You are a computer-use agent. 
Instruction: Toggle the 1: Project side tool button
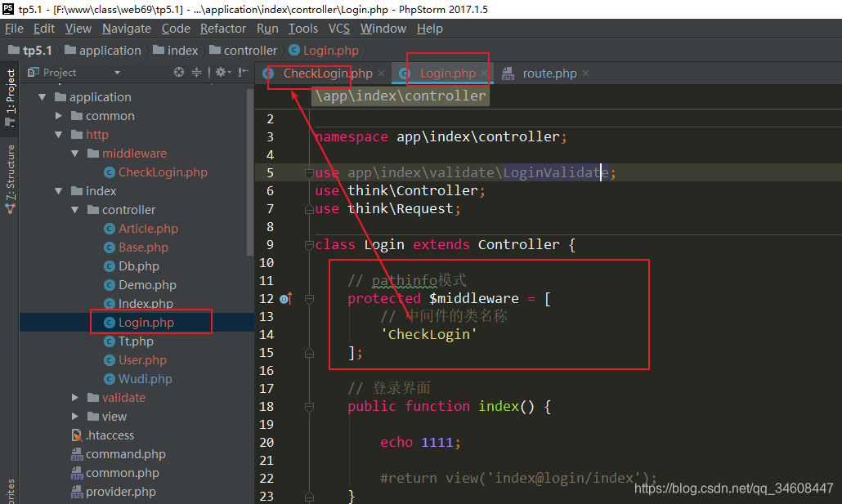pyautogui.click(x=10, y=97)
